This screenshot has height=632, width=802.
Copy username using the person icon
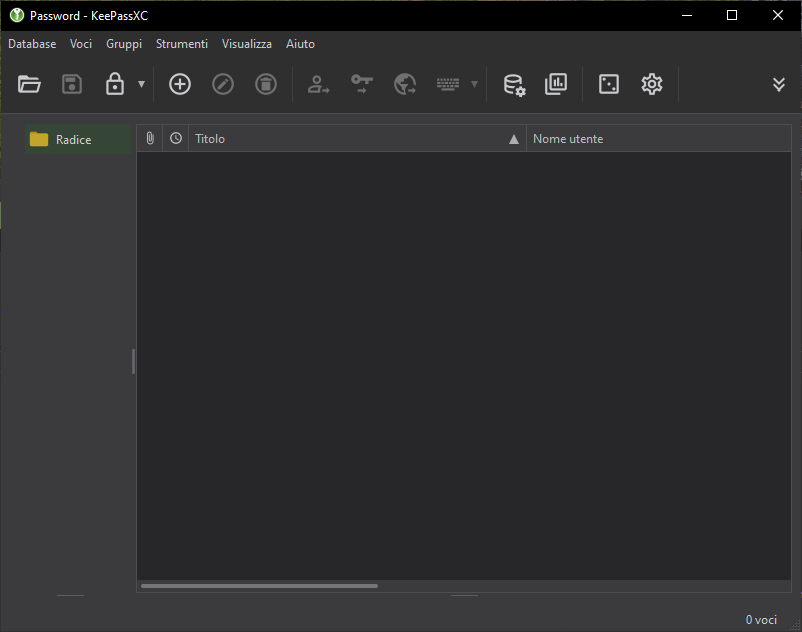(x=318, y=85)
